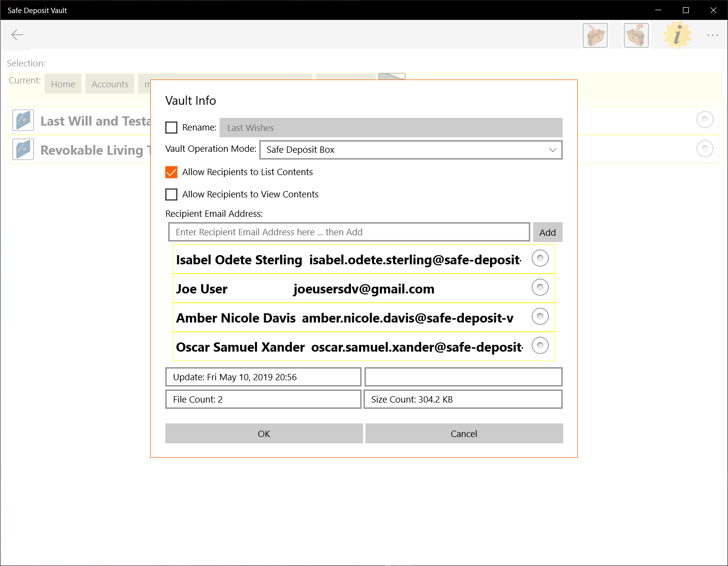
Task: Select the Joe User recipient name
Action: coord(202,289)
